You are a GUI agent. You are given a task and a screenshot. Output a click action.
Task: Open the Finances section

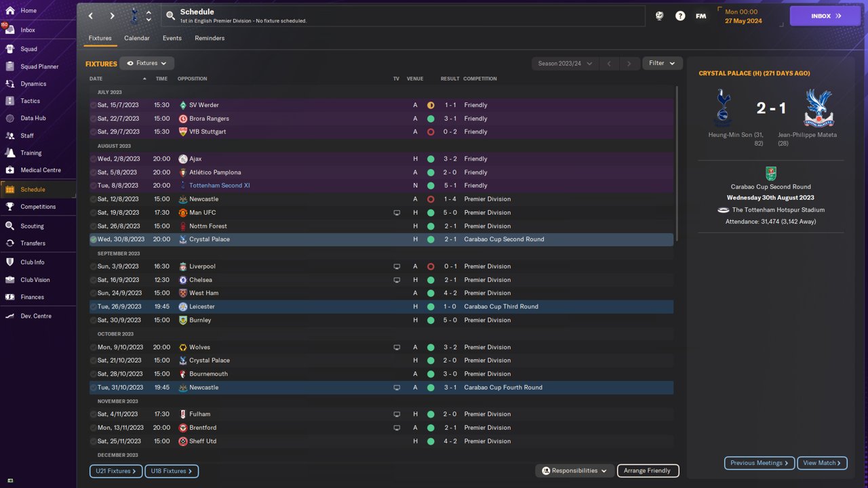tap(9, 297)
